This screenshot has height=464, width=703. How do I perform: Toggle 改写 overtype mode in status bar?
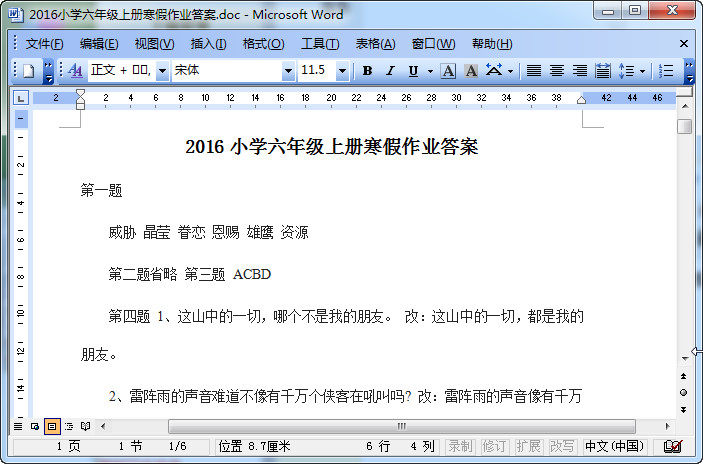click(562, 447)
